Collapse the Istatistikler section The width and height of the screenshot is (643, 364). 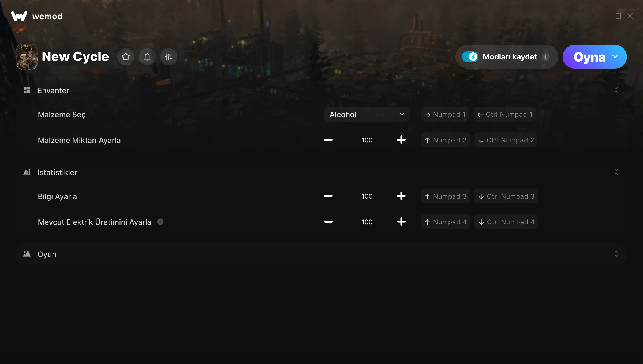point(616,172)
